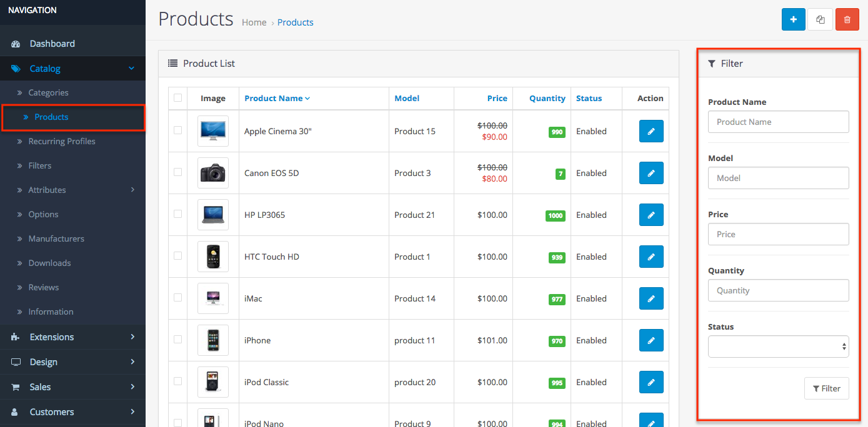Expand the Sales menu arrow
The width and height of the screenshot is (868, 427).
[x=132, y=387]
